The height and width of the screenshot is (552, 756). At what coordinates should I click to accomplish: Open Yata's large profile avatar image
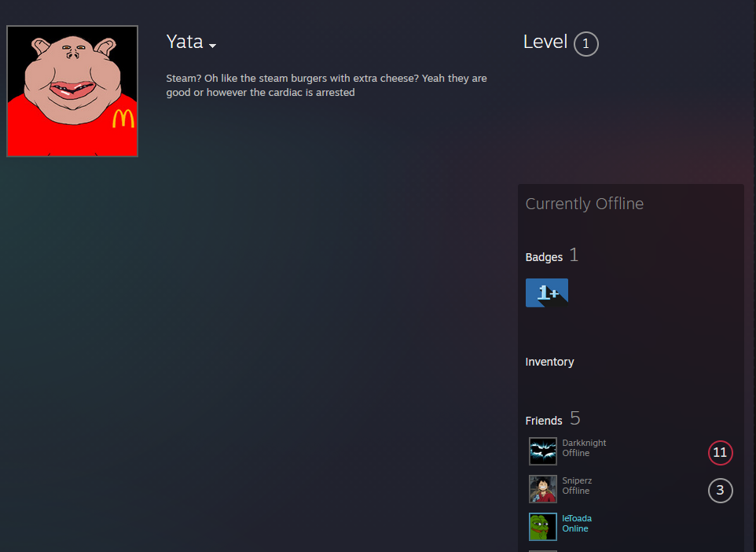coord(72,91)
